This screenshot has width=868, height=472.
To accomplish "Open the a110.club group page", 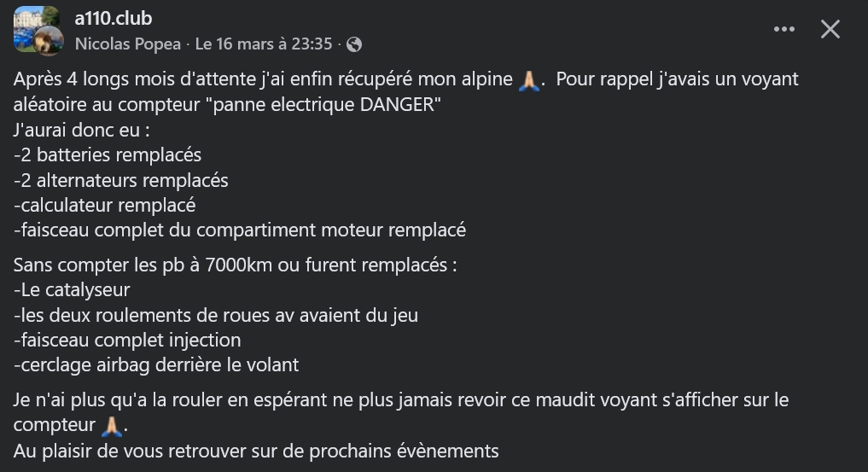I will pyautogui.click(x=114, y=18).
